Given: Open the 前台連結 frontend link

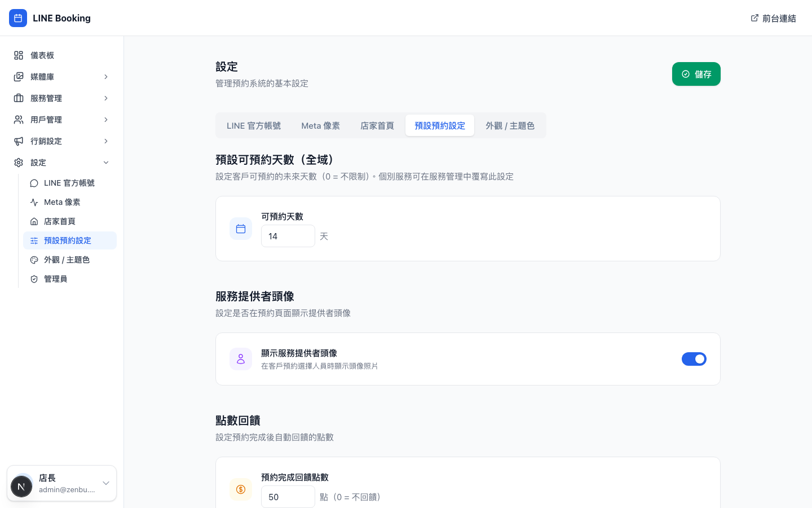Looking at the screenshot, I should click(773, 18).
